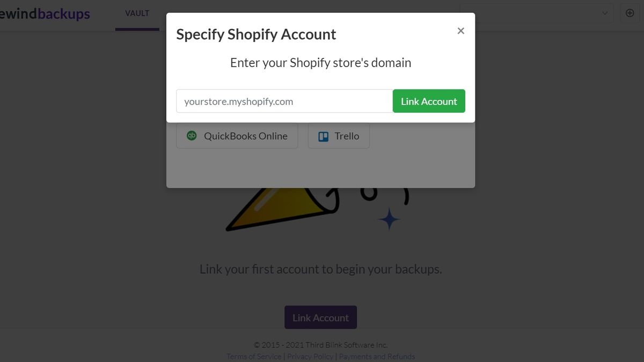This screenshot has height=362, width=644.
Task: Click the 'Link your first account' message
Action: tap(320, 269)
